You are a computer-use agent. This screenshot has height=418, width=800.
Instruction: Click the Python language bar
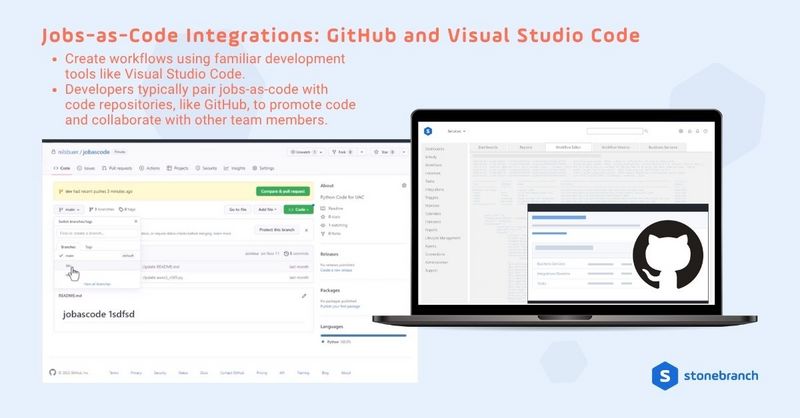click(x=363, y=335)
